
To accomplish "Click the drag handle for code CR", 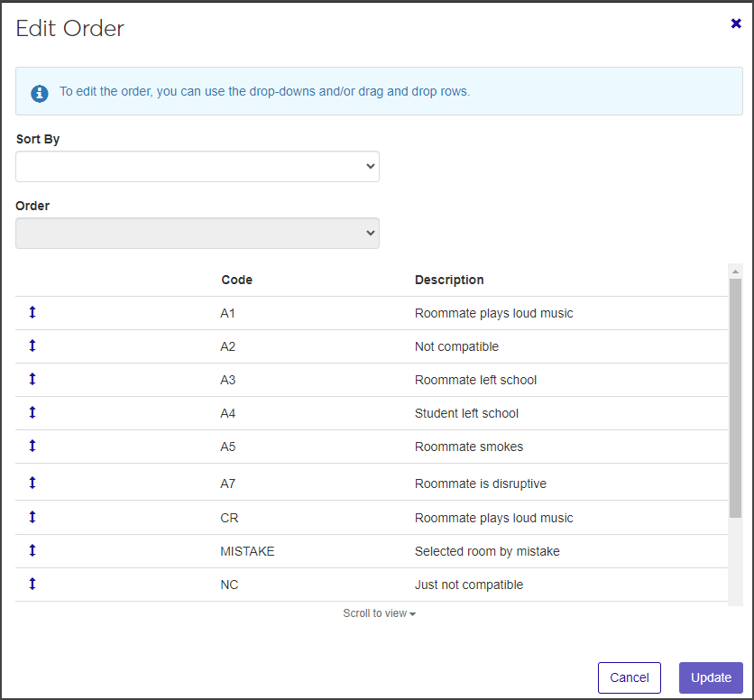I will [32, 517].
